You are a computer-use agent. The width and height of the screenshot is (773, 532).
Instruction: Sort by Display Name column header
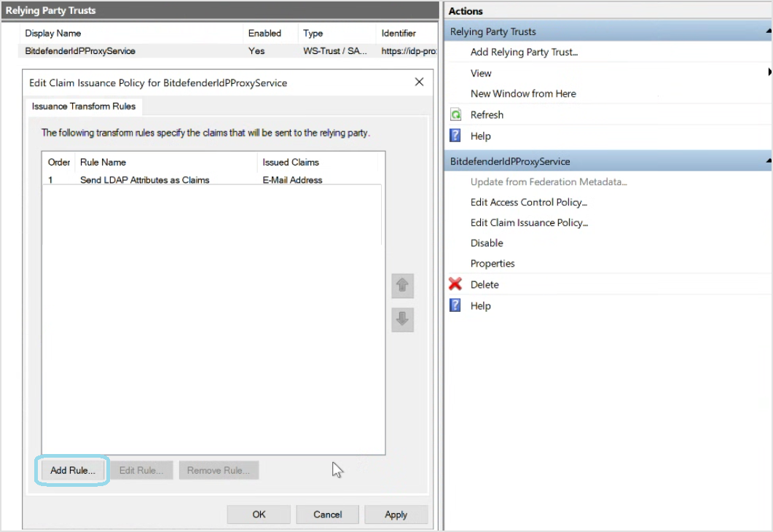coord(130,33)
